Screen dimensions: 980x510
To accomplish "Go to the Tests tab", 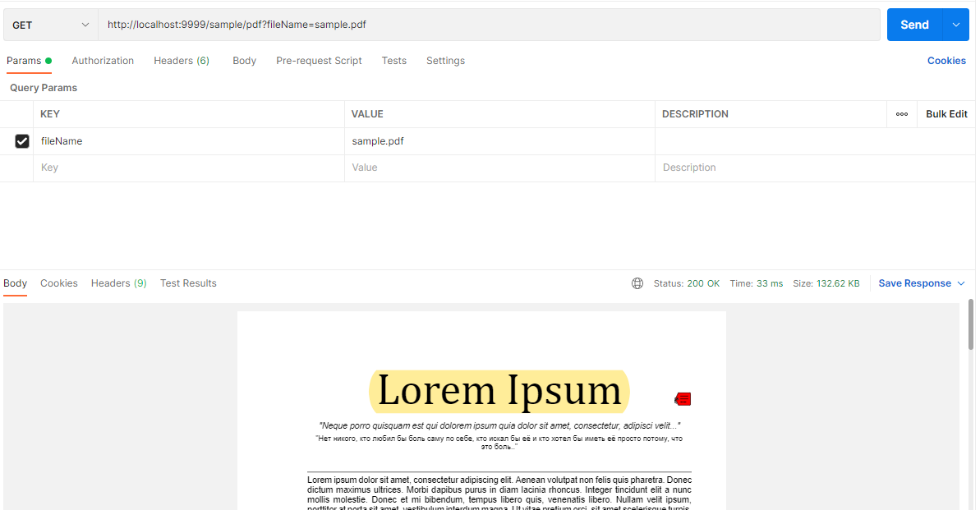I will 393,61.
